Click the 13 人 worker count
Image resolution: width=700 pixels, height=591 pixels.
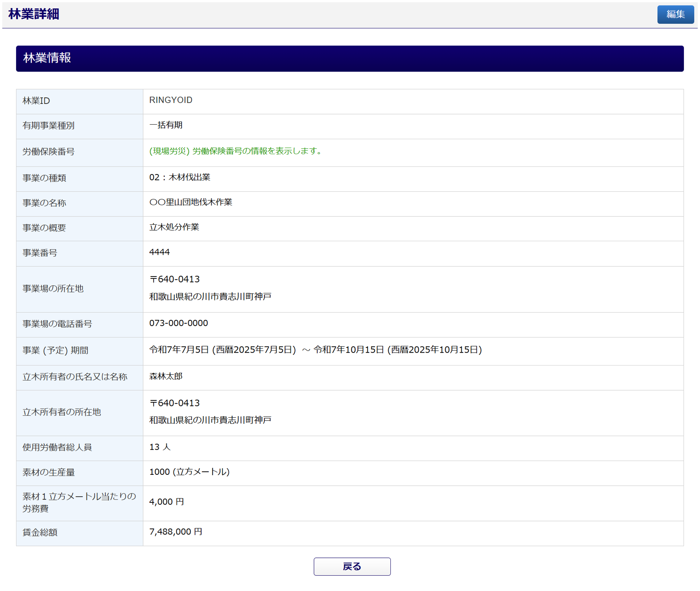pyautogui.click(x=160, y=447)
